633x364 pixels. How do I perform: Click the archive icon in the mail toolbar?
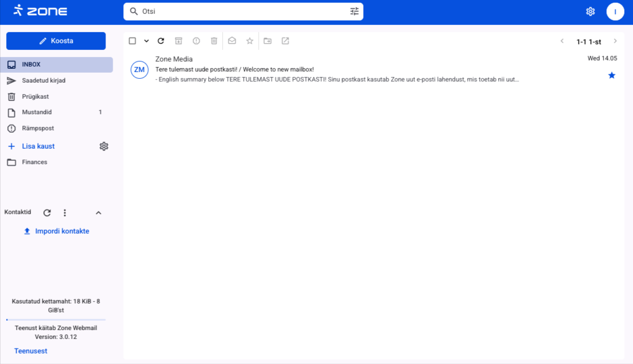click(178, 41)
